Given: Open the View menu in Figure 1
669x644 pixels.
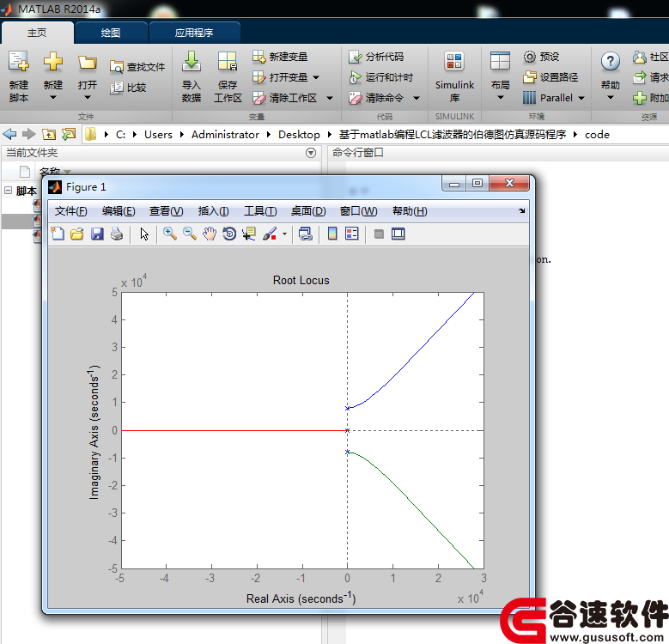Looking at the screenshot, I should (x=167, y=211).
